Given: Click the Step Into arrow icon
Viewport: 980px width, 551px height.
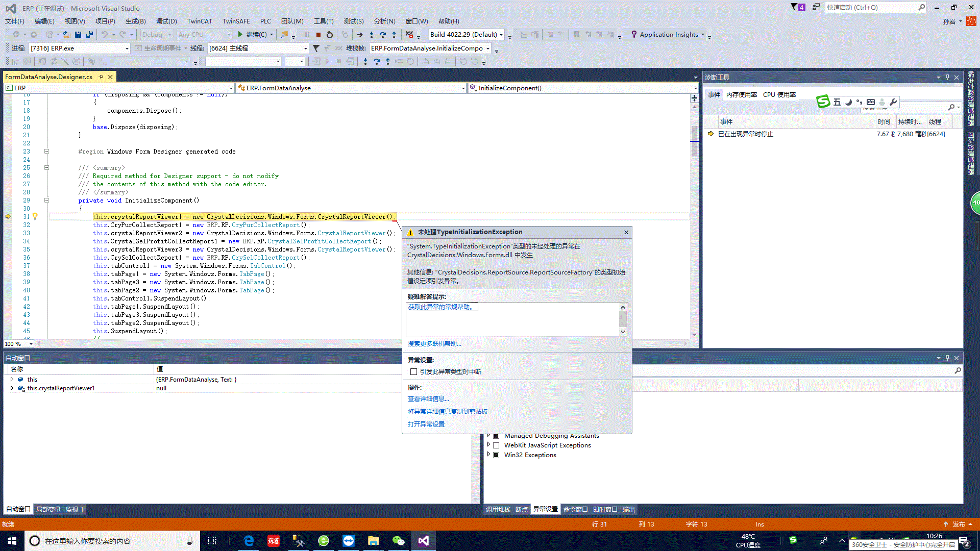Looking at the screenshot, I should (x=371, y=35).
